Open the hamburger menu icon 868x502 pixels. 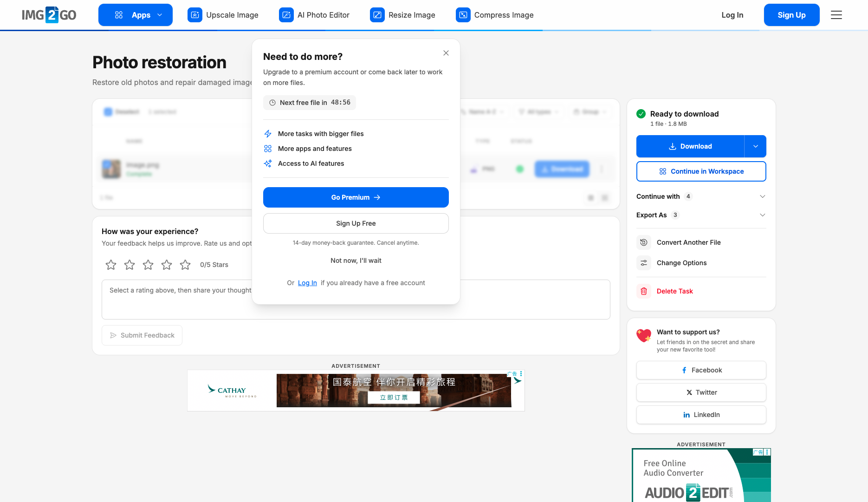point(836,15)
